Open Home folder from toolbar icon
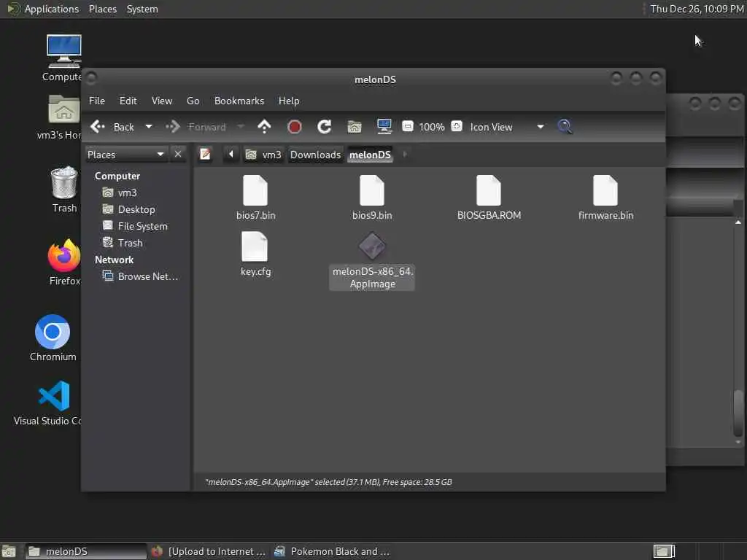 tap(355, 127)
